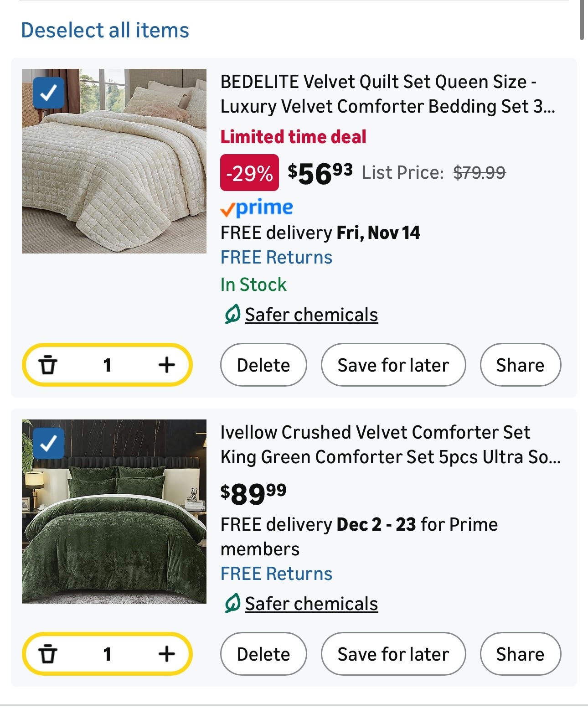Save BEDELITE quilt set for later
Viewport: 588px width, 714px height.
pos(393,365)
